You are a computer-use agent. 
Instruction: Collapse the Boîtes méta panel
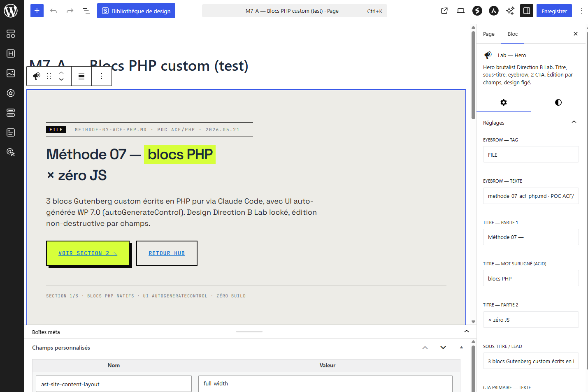coord(467,332)
